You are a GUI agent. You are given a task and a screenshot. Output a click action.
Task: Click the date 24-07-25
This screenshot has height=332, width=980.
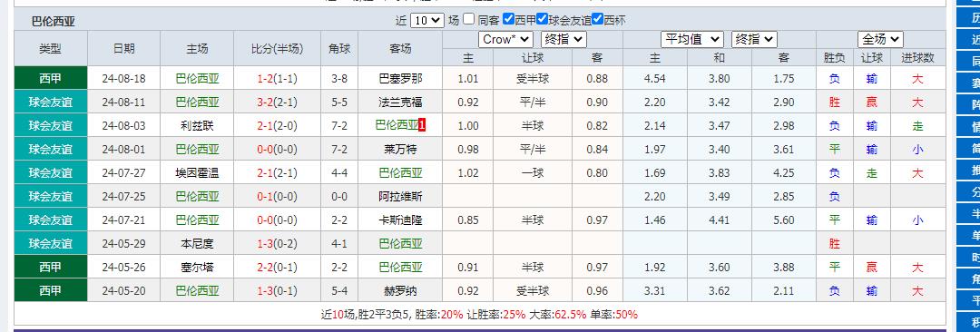click(x=123, y=197)
